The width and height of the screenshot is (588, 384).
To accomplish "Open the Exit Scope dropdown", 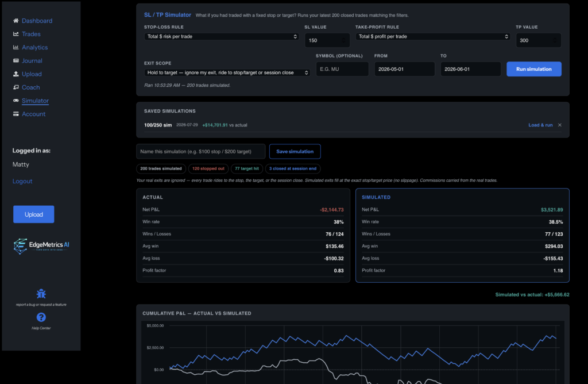I will [x=227, y=72].
